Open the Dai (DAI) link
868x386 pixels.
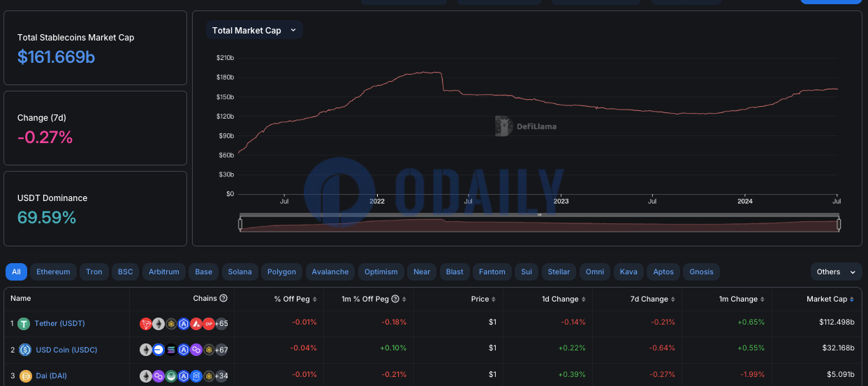tap(51, 376)
